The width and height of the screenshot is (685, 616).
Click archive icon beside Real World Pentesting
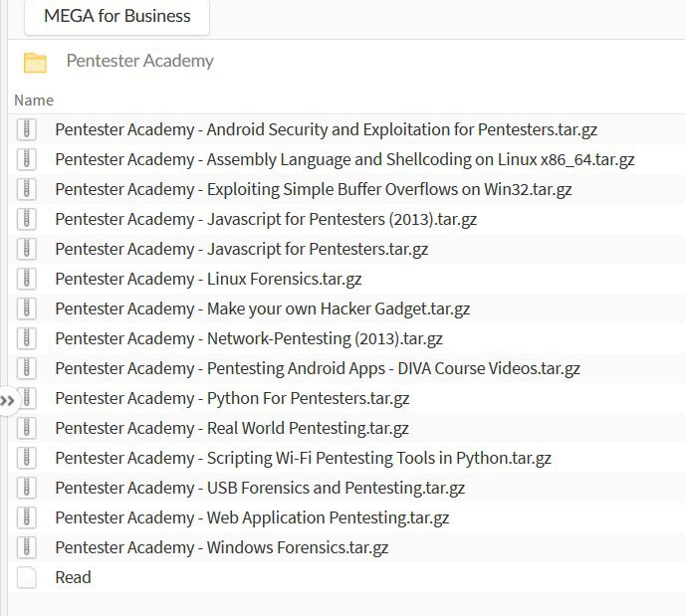point(27,428)
